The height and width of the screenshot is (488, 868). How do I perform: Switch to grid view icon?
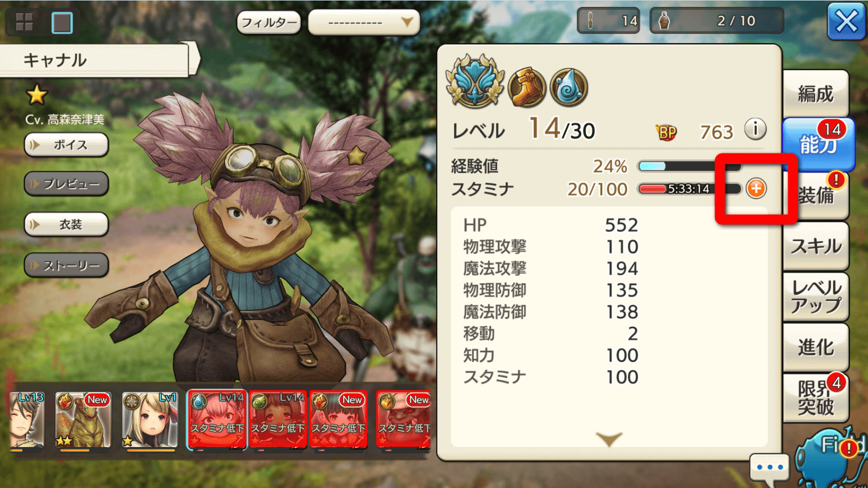point(24,22)
